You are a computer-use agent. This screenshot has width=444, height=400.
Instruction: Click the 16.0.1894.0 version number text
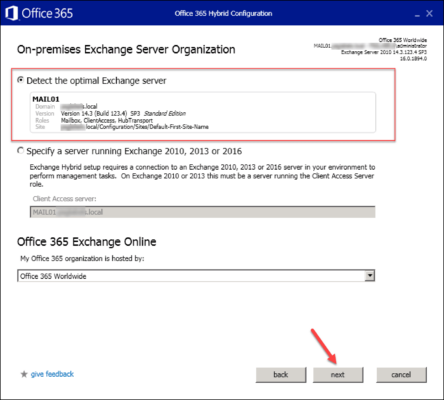pos(413,59)
